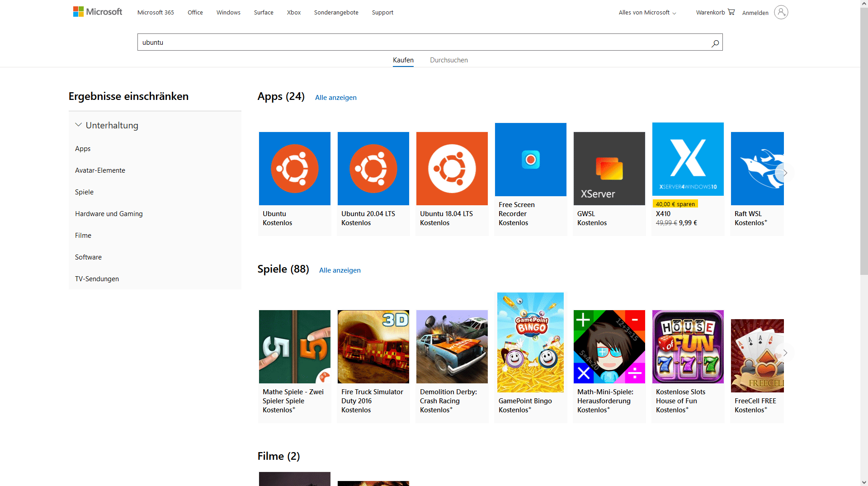Open the X410 app icon

[688, 159]
